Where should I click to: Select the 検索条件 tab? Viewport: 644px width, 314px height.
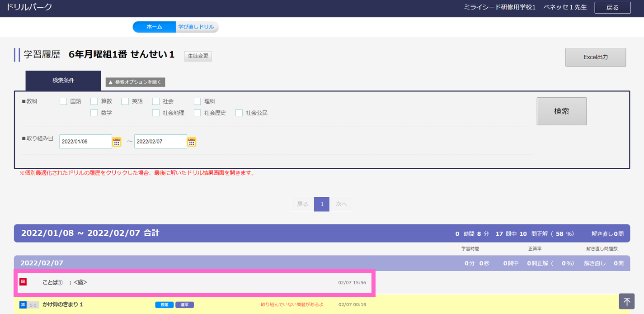point(63,81)
